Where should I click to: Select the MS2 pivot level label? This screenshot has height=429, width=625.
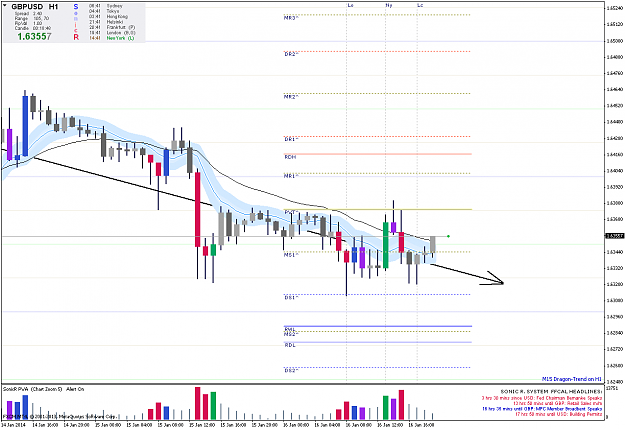pos(291,334)
